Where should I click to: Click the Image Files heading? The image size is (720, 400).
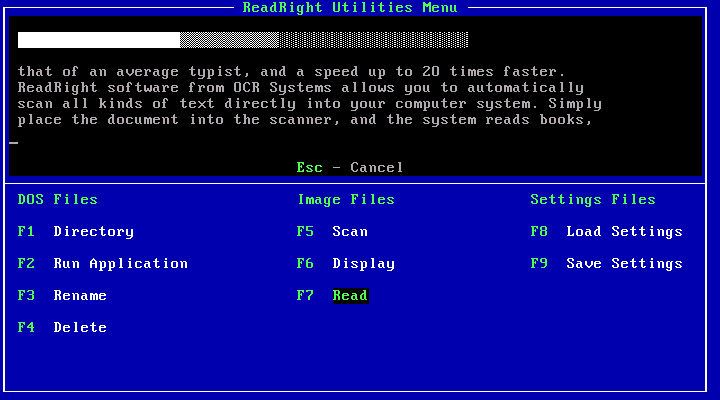pos(346,200)
